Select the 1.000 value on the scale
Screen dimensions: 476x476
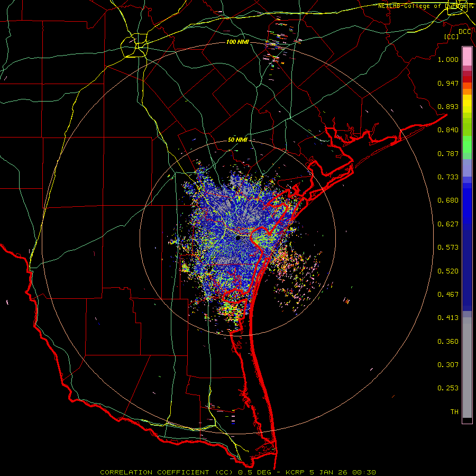tap(448, 59)
